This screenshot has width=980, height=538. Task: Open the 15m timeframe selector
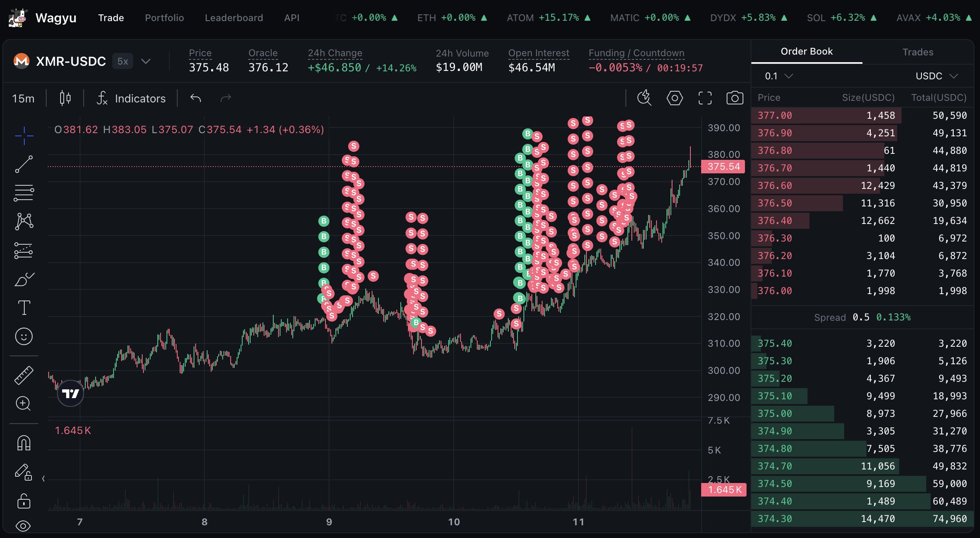click(24, 98)
